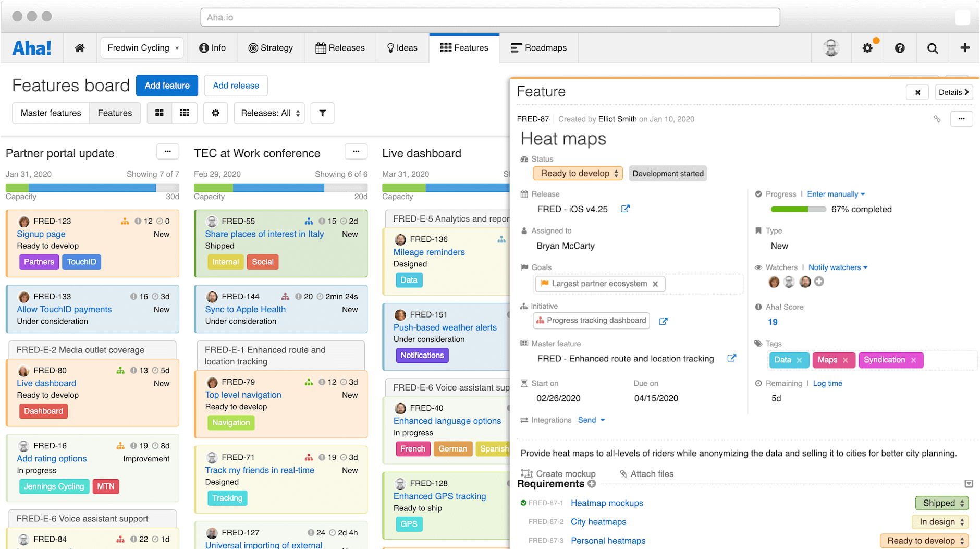Open release FRED - iOS v4.25 external link

coord(625,209)
